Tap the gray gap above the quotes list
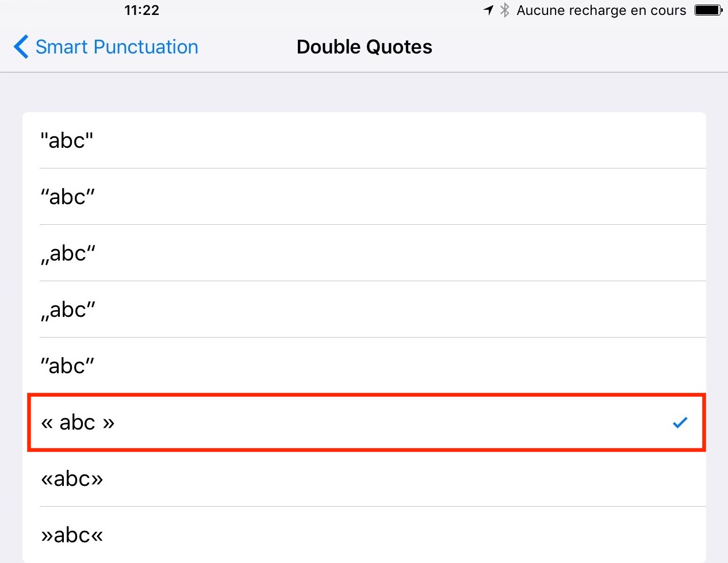 pyautogui.click(x=364, y=92)
